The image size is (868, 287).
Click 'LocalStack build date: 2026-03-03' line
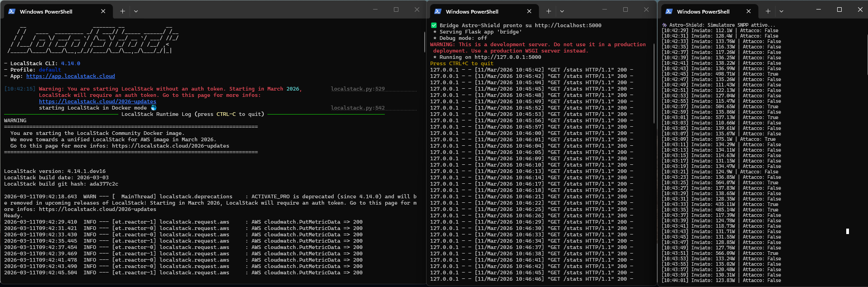point(56,177)
